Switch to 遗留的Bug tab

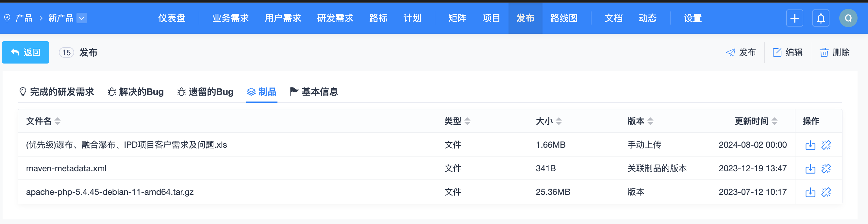[205, 92]
